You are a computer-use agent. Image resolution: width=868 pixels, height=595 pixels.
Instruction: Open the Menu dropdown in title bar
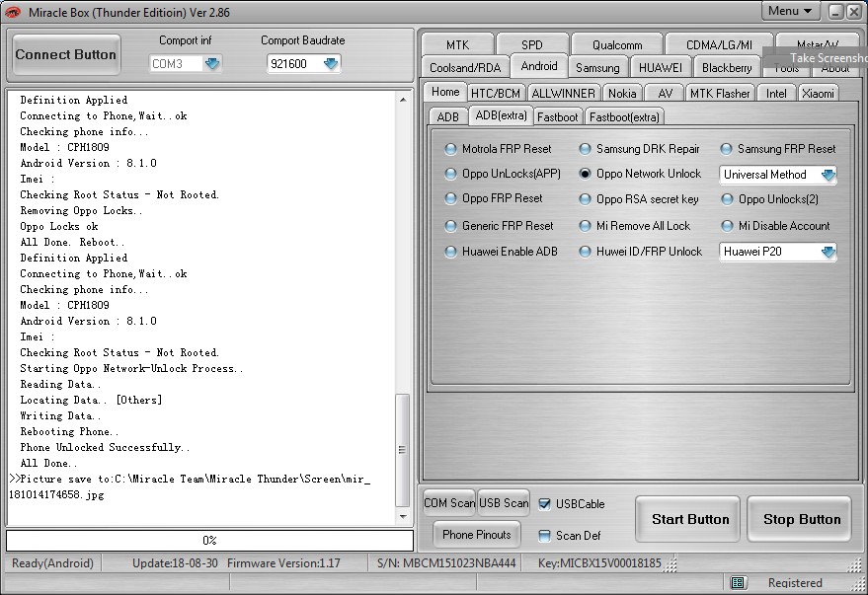tap(789, 11)
